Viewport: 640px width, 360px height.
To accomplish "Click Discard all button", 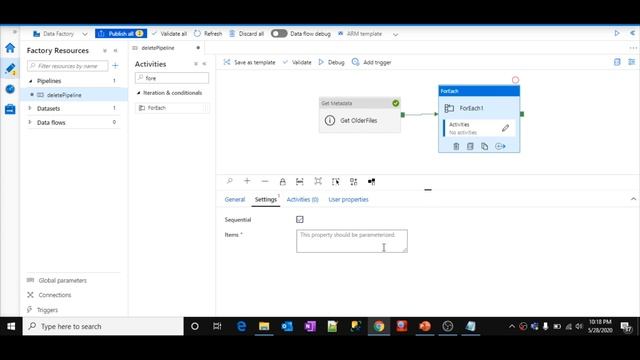I will click(247, 34).
